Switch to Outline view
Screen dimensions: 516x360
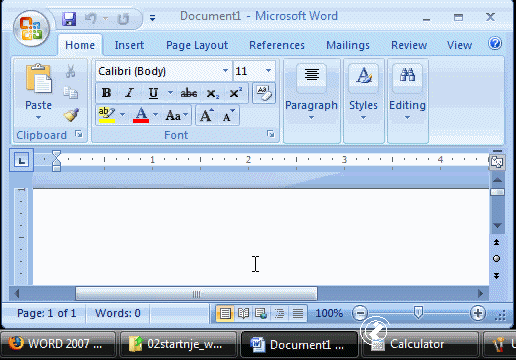click(279, 313)
